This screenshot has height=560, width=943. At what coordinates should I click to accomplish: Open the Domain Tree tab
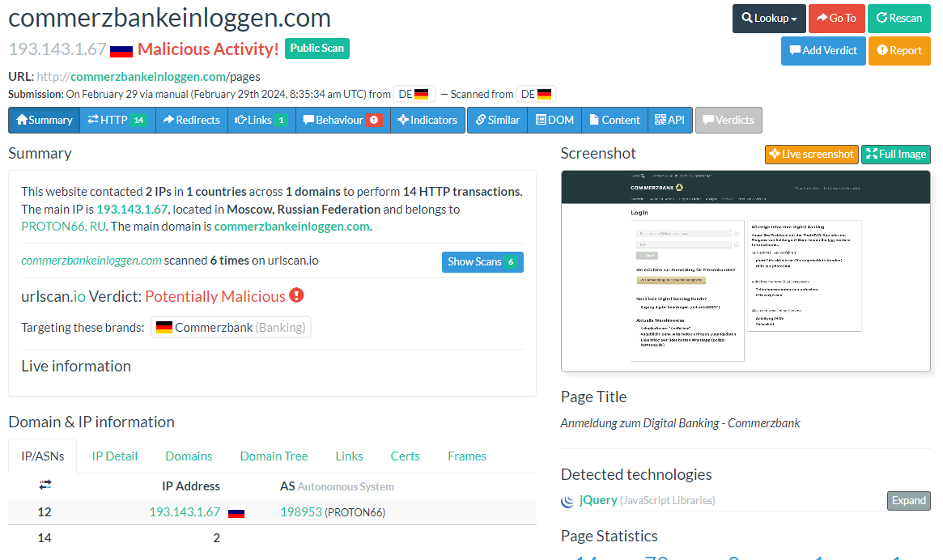274,456
